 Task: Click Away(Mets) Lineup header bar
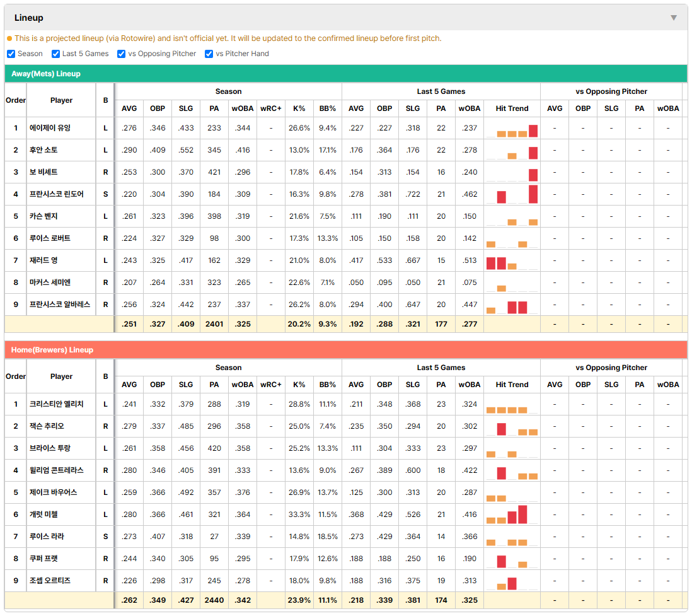(345, 74)
